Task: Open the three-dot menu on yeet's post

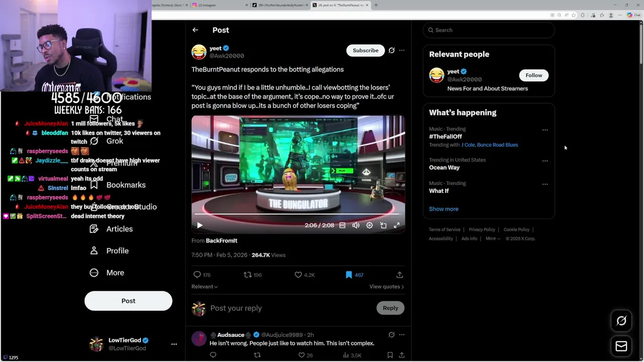Action: pyautogui.click(x=401, y=50)
